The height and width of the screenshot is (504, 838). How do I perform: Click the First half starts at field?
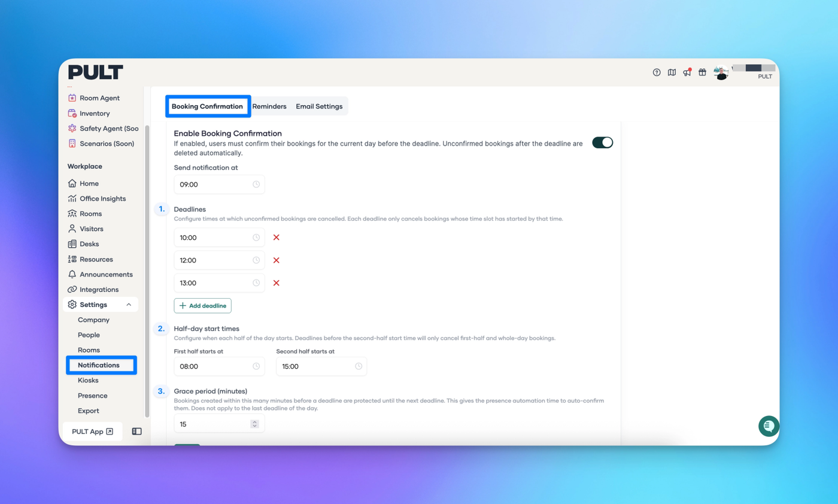[218, 366]
